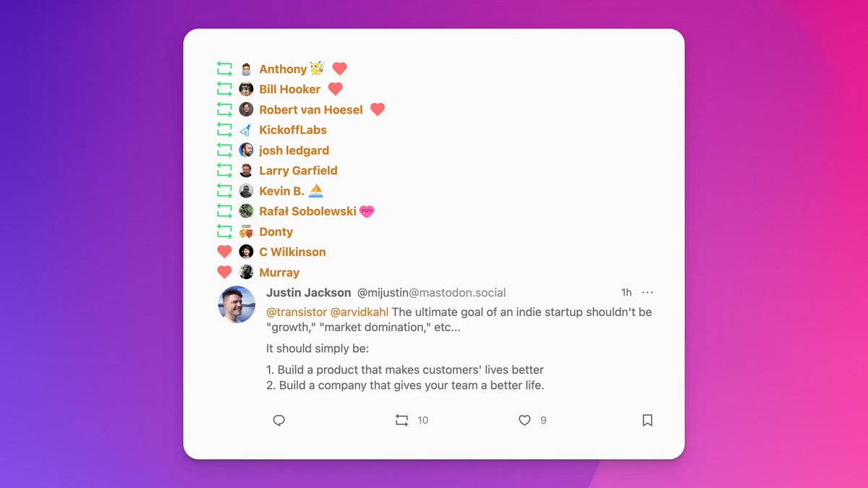The image size is (868, 488).
Task: Click the KickoffLabs avatar icon
Action: [247, 130]
